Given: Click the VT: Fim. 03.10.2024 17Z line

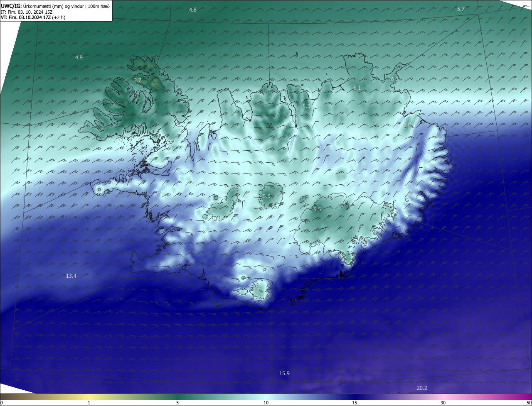Looking at the screenshot, I should pos(33,17).
